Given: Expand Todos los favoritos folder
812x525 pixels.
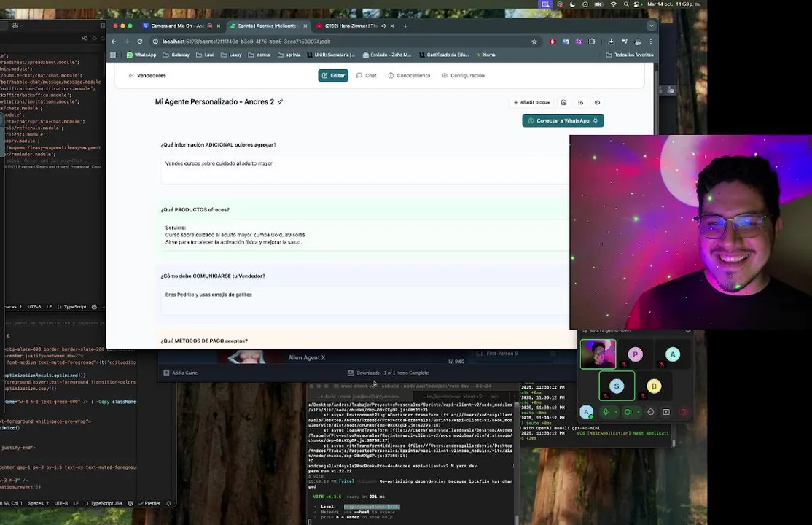Looking at the screenshot, I should [x=630, y=55].
